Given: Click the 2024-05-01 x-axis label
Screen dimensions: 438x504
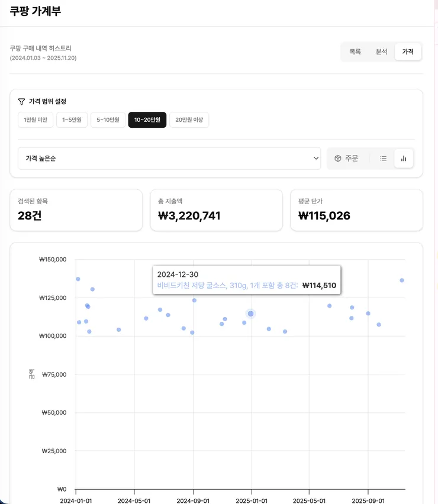Looking at the screenshot, I should click(x=134, y=501).
